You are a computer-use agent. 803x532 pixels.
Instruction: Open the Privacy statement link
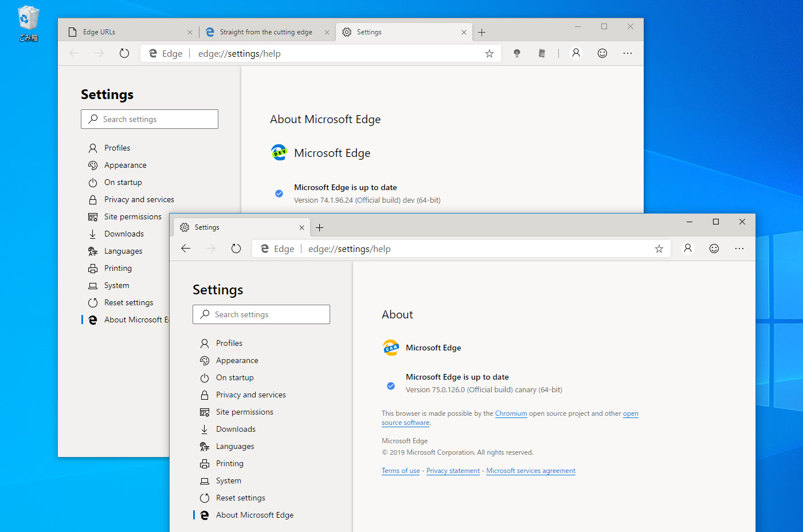coord(453,471)
